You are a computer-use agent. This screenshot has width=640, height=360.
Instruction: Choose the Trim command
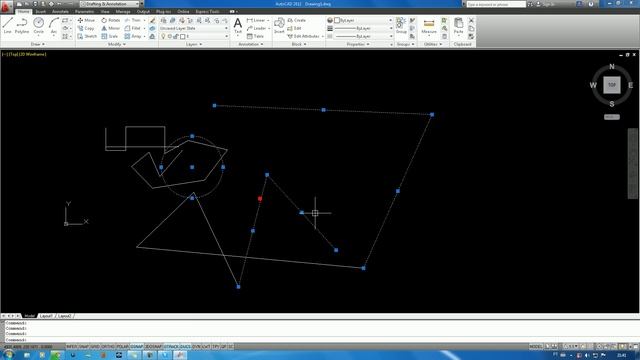133,20
